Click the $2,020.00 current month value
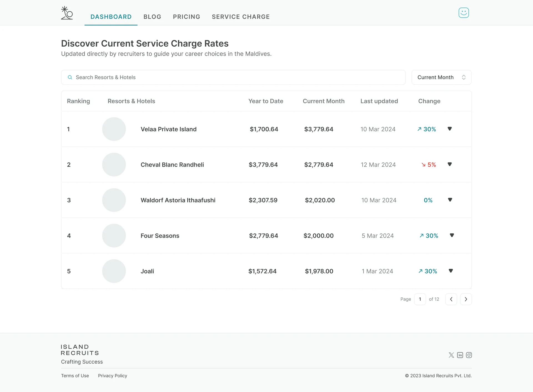 tap(320, 200)
